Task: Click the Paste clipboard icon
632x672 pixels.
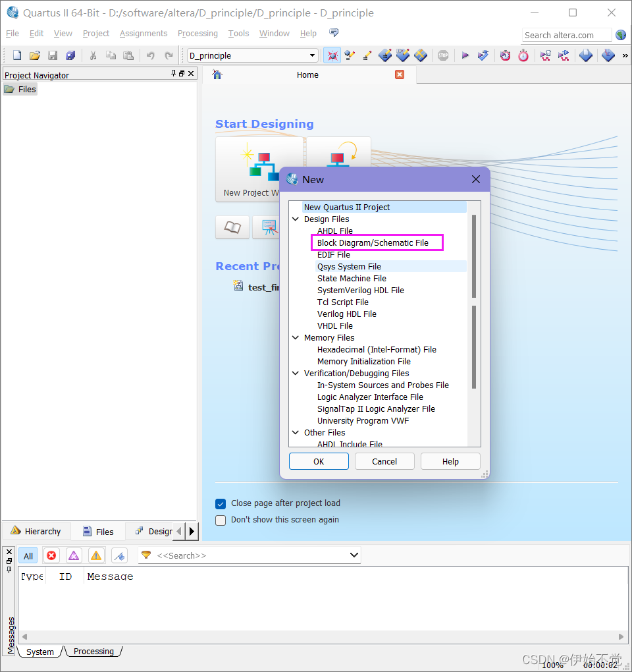Action: click(x=128, y=55)
